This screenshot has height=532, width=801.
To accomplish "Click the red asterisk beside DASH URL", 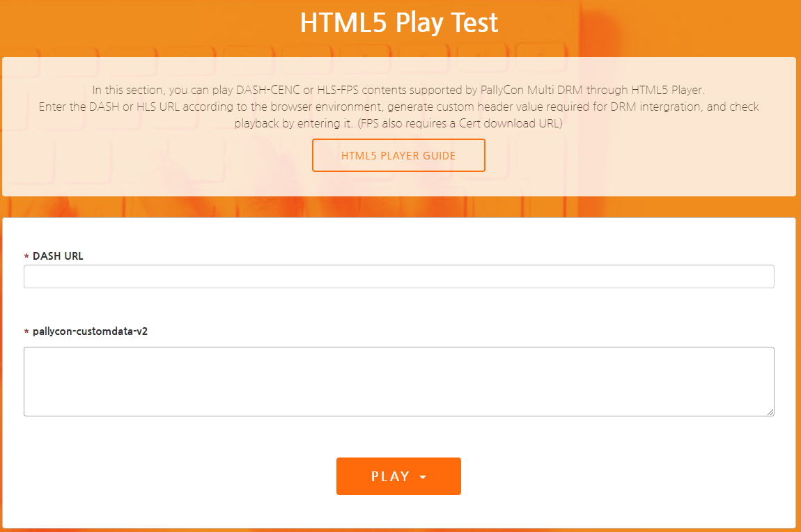I will (26, 257).
